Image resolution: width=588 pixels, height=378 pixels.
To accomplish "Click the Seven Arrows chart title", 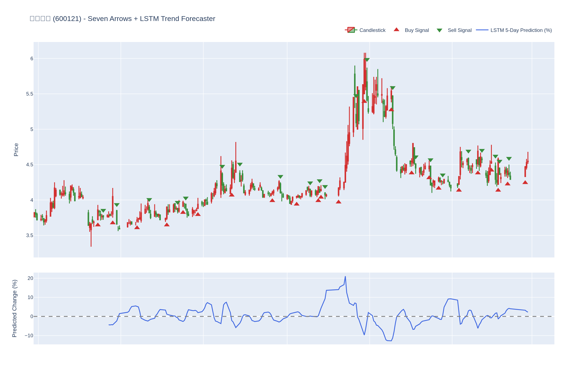I will point(122,19).
